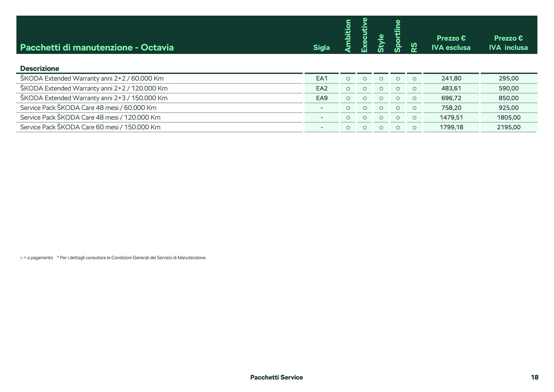Viewport: 554px width, 392px height.
Task: Click the Executive circle in the EA9 row
Action: pyautogui.click(x=365, y=98)
